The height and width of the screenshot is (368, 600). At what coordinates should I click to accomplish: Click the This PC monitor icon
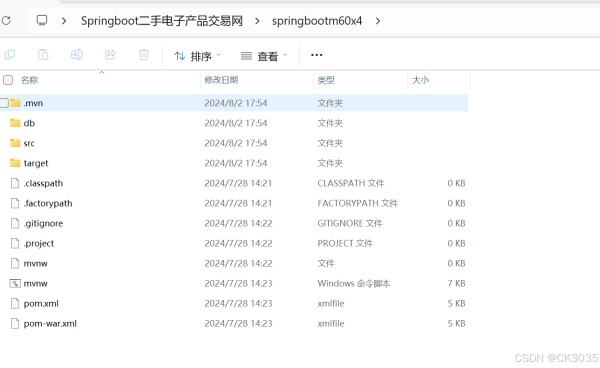[42, 20]
